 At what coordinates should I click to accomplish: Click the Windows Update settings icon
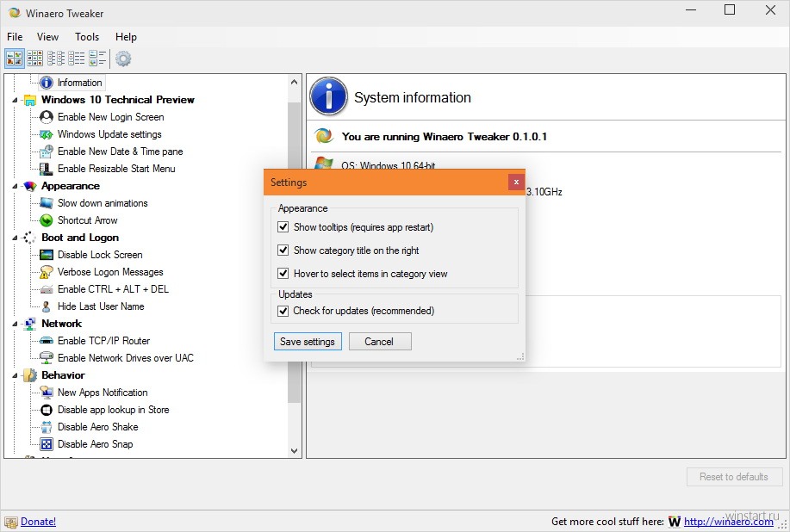(x=47, y=134)
